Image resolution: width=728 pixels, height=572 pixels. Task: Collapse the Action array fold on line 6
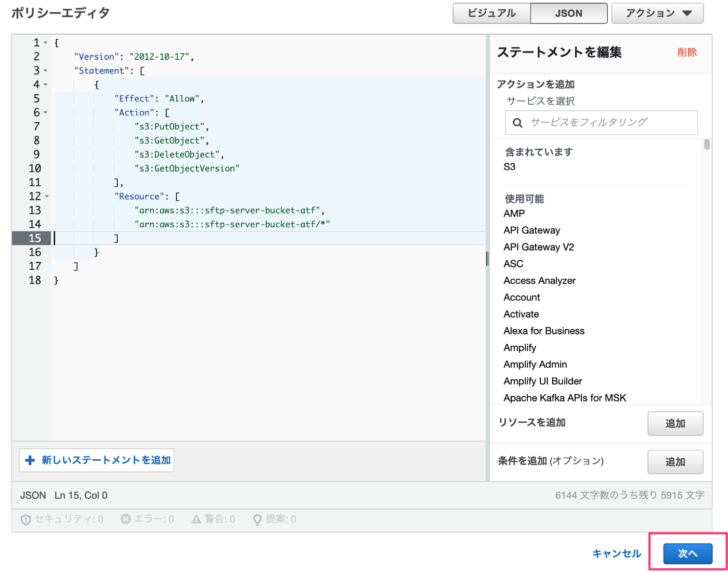pos(46,113)
